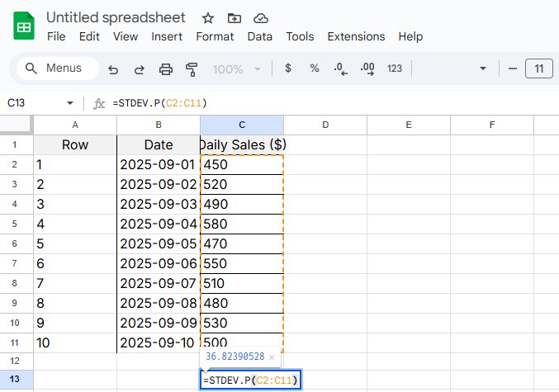Image resolution: width=559 pixels, height=392 pixels.
Task: Decrease font size with minus button
Action: pos(512,68)
